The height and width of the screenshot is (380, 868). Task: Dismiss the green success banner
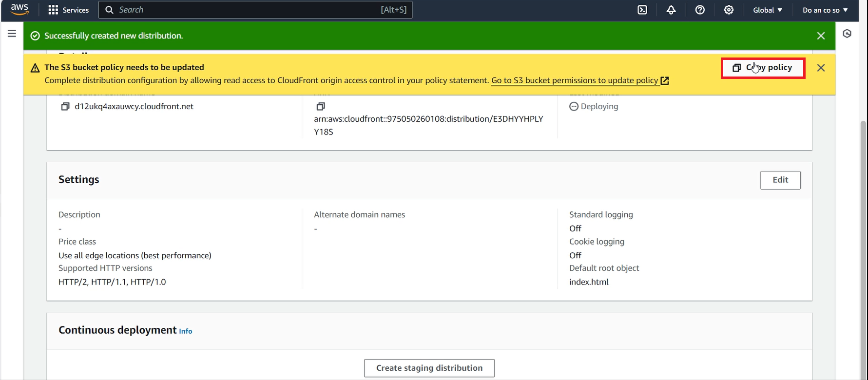(x=821, y=36)
